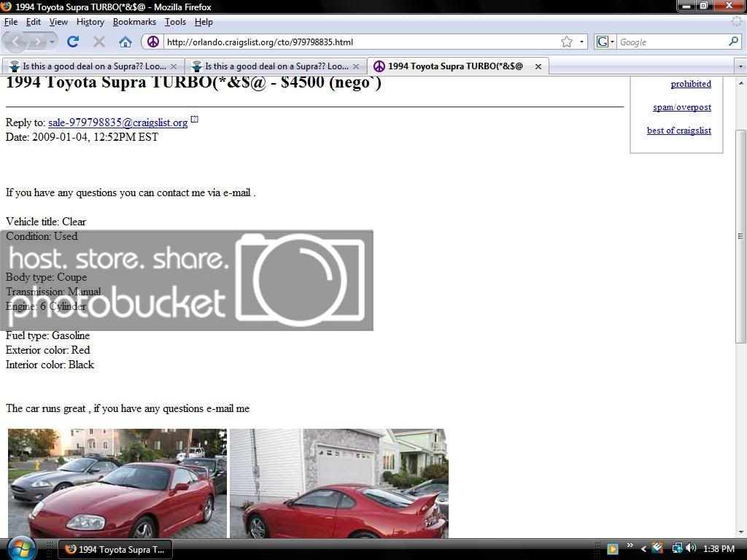This screenshot has height=560, width=747.
Task: Click the [?] help link beside email
Action: point(194,119)
